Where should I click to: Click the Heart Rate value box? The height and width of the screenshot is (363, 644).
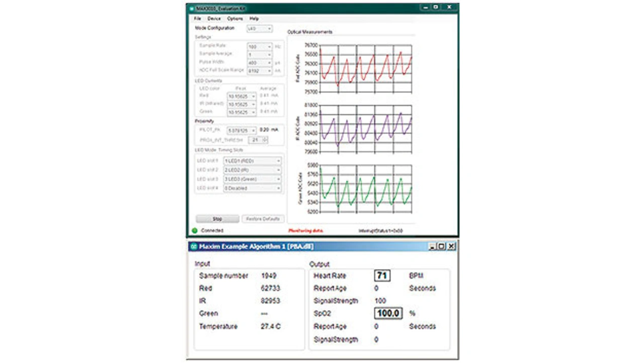[382, 276]
